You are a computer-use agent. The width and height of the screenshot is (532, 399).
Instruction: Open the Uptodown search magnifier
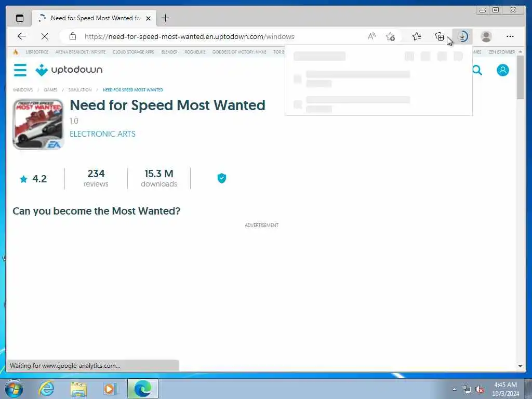click(477, 70)
